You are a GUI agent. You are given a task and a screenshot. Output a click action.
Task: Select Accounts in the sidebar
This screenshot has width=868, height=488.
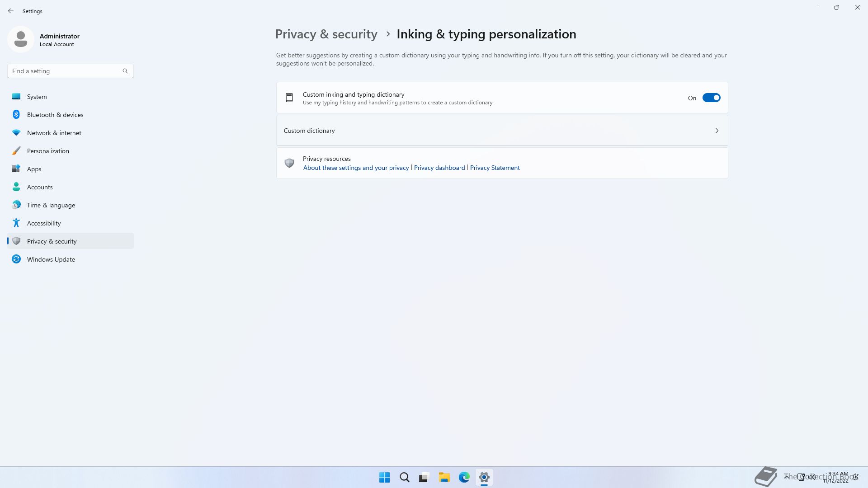coord(40,187)
